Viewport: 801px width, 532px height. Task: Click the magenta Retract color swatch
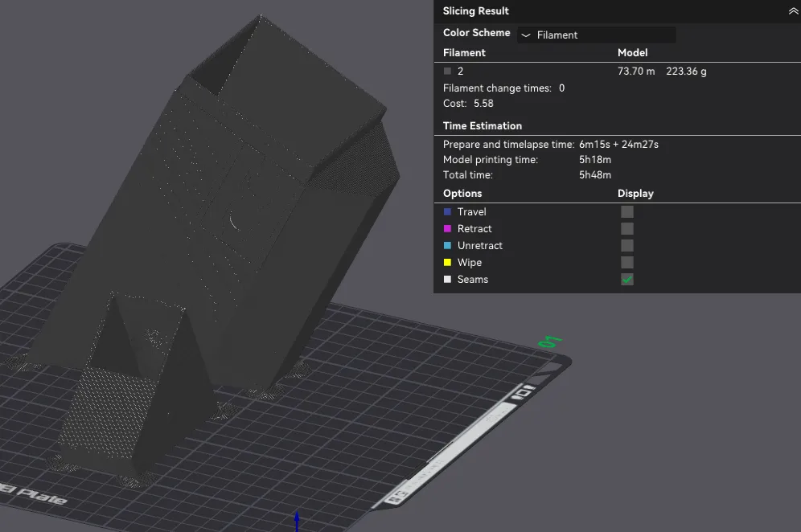[447, 229]
